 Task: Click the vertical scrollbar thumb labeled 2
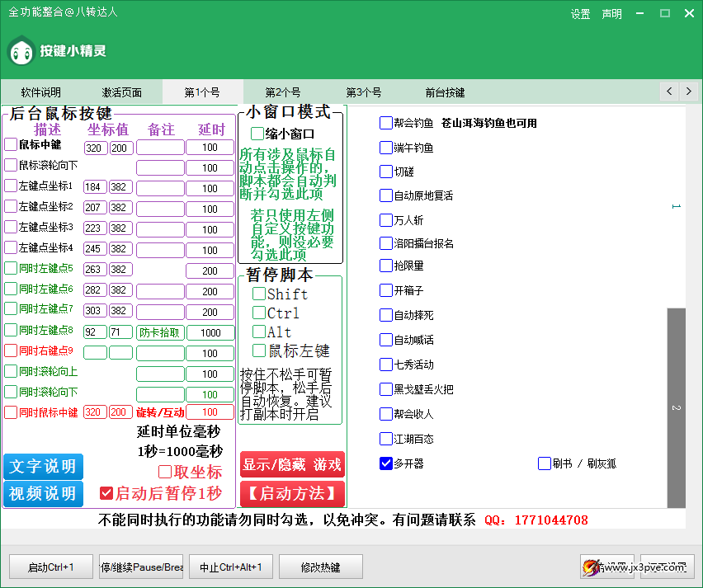click(x=676, y=407)
